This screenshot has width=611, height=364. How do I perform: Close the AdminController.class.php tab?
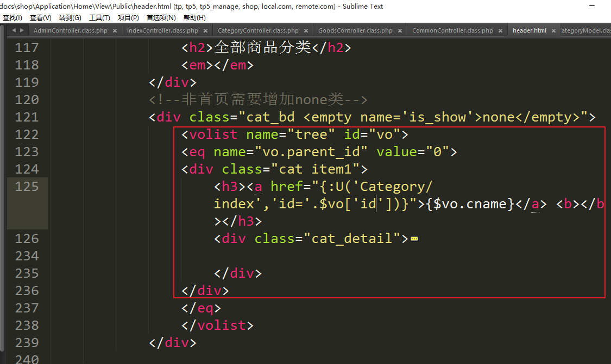115,31
